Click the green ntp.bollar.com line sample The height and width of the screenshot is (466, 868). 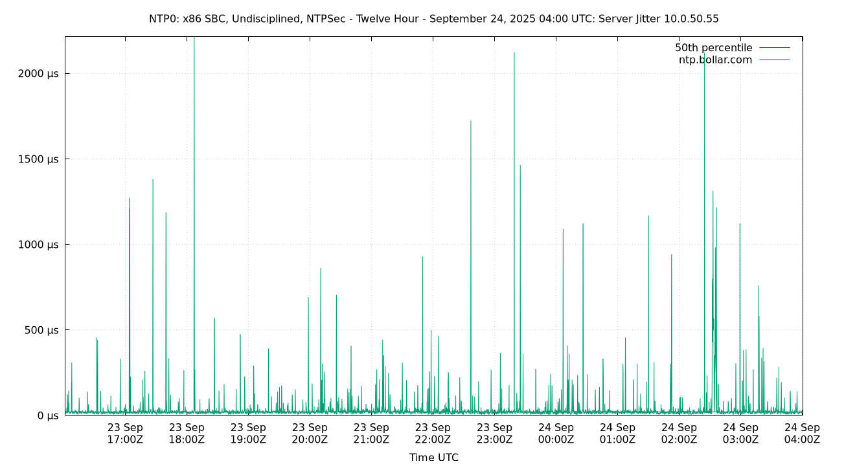click(x=775, y=59)
